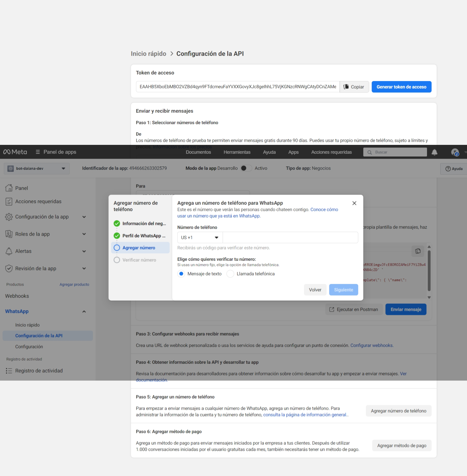The height and width of the screenshot is (476, 467).
Task: Expand Revisión de la app section
Action: tap(84, 268)
